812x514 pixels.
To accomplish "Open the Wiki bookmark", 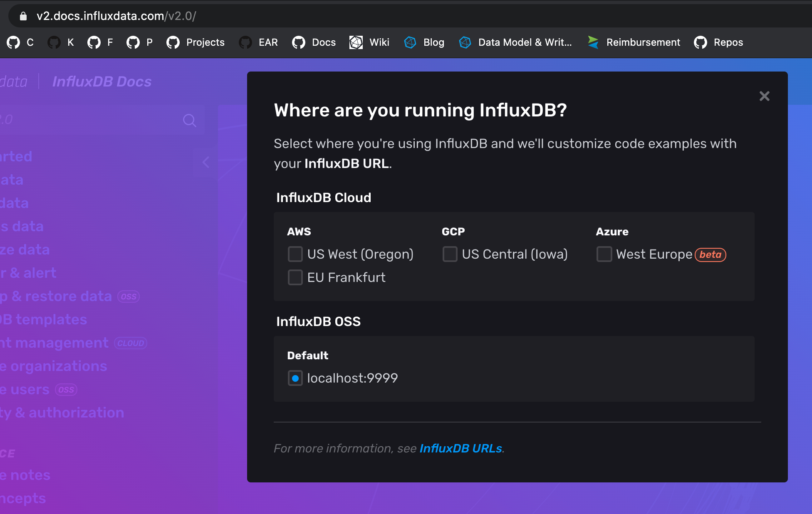I will point(369,42).
